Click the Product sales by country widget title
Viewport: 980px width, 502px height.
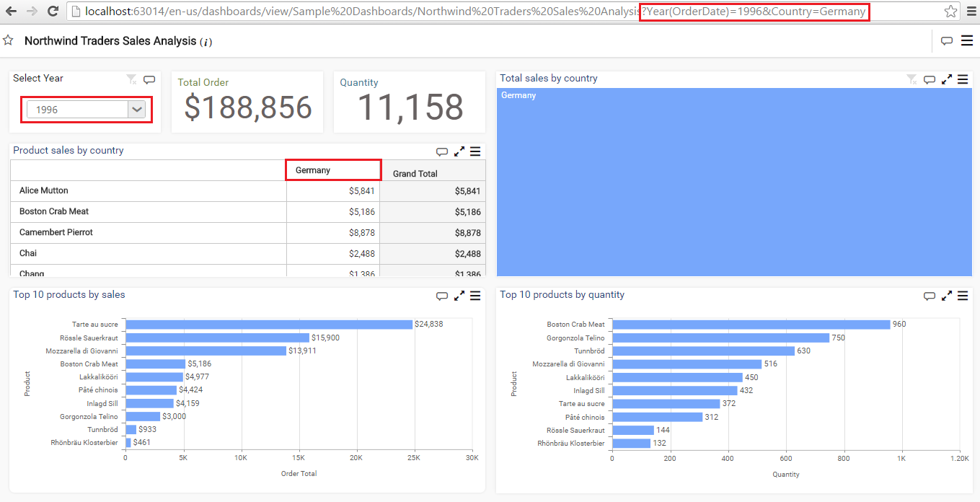69,151
